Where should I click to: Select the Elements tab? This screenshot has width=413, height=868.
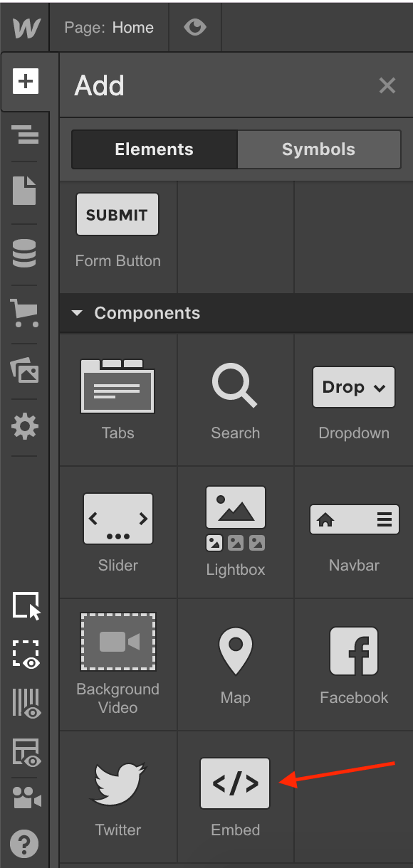[153, 149]
